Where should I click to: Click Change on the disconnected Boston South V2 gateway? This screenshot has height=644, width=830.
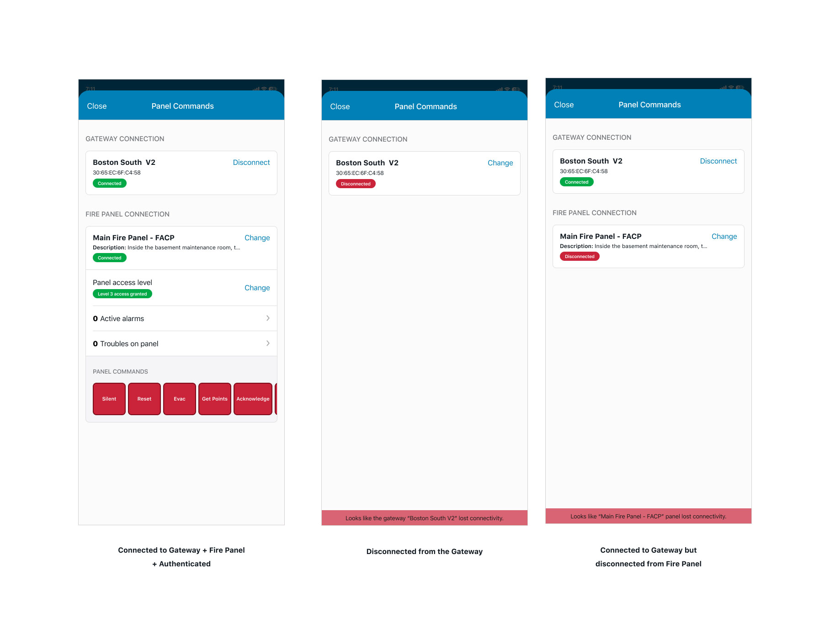pyautogui.click(x=500, y=163)
